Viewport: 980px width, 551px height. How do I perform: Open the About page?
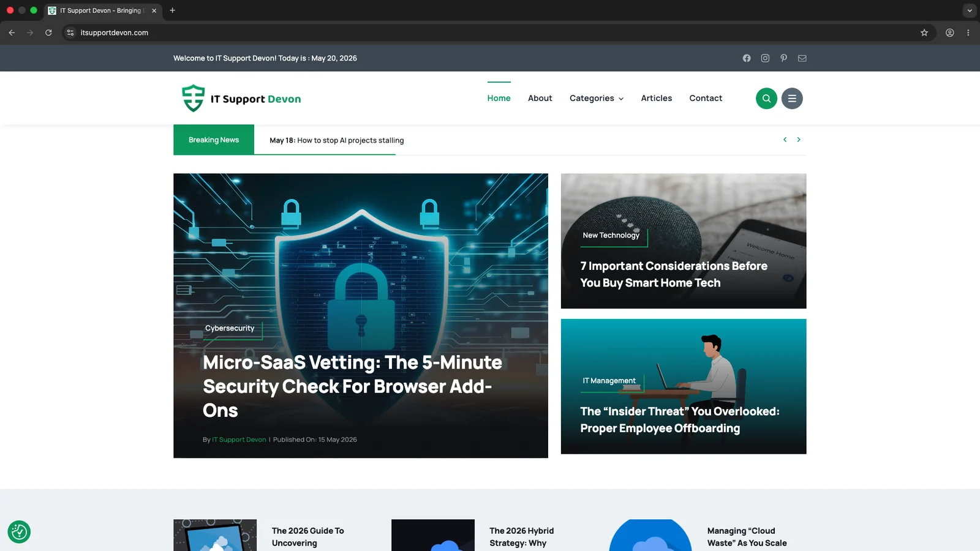point(540,98)
